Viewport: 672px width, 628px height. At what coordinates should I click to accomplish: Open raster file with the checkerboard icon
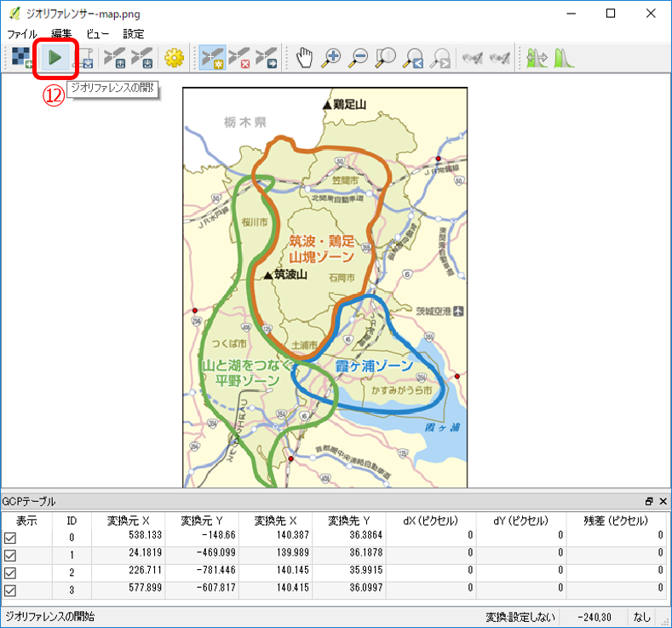click(21, 57)
